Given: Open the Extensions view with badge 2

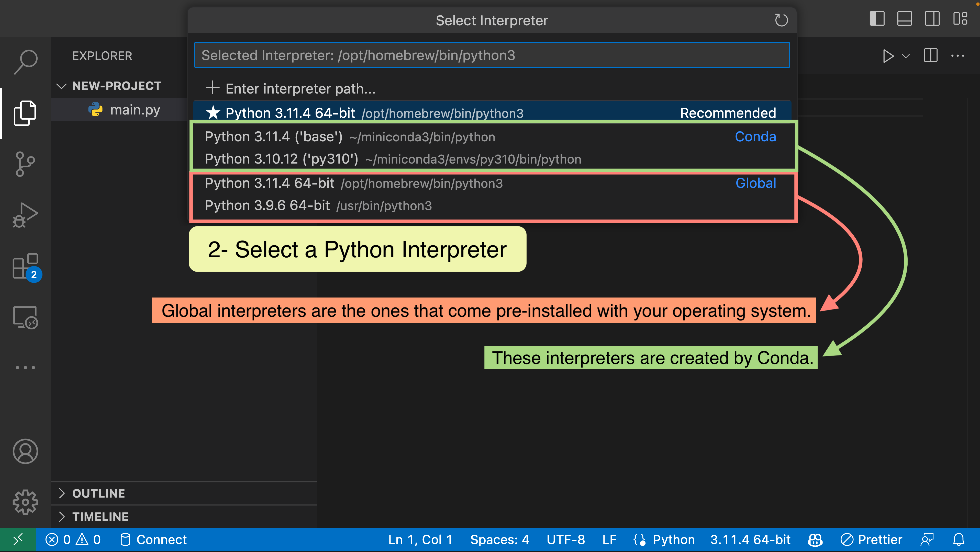Looking at the screenshot, I should pos(26,267).
